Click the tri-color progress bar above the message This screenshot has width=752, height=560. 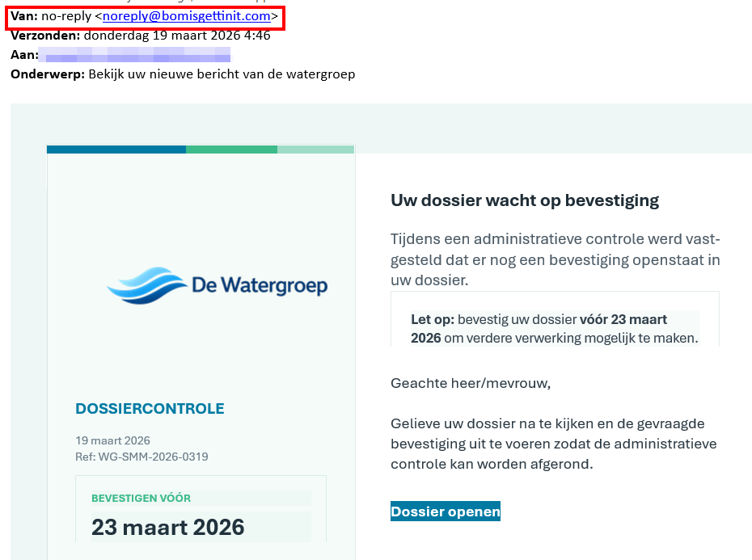[x=200, y=149]
